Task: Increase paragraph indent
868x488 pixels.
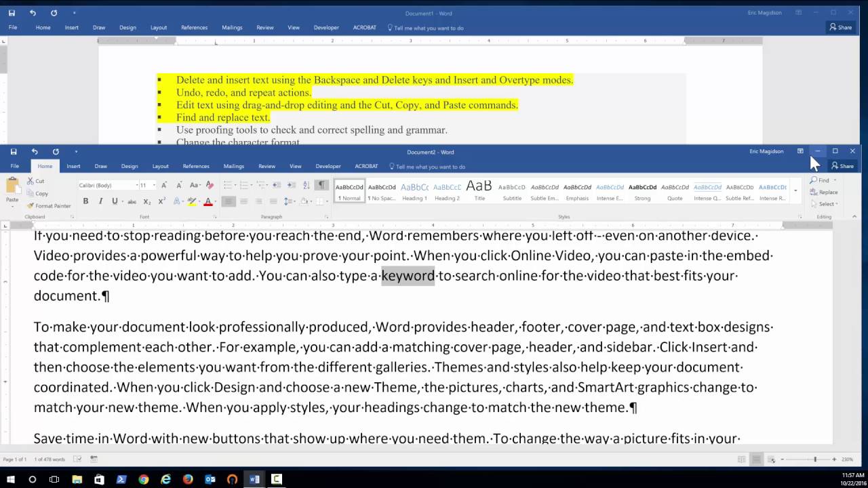Action: pyautogui.click(x=292, y=185)
